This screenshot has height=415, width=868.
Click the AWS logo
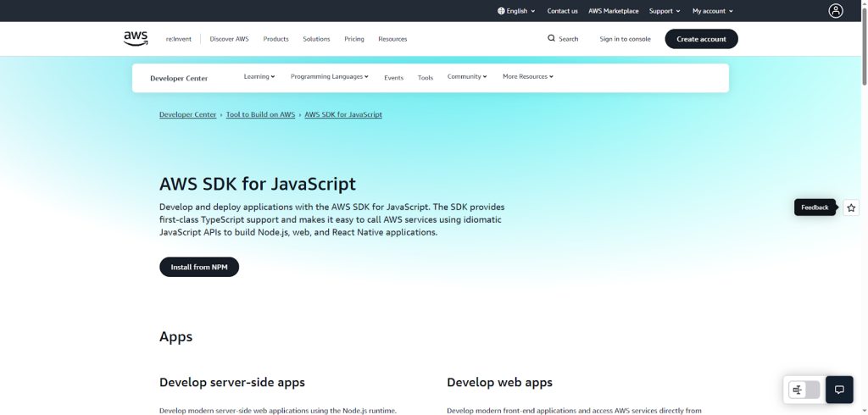coord(136,38)
